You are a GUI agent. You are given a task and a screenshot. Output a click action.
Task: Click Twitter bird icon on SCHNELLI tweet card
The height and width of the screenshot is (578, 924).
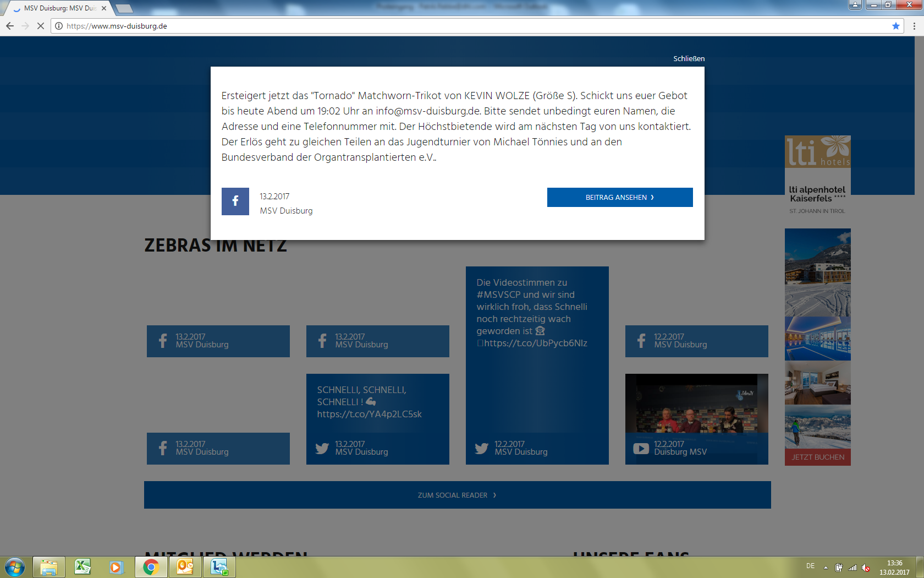[x=322, y=448]
